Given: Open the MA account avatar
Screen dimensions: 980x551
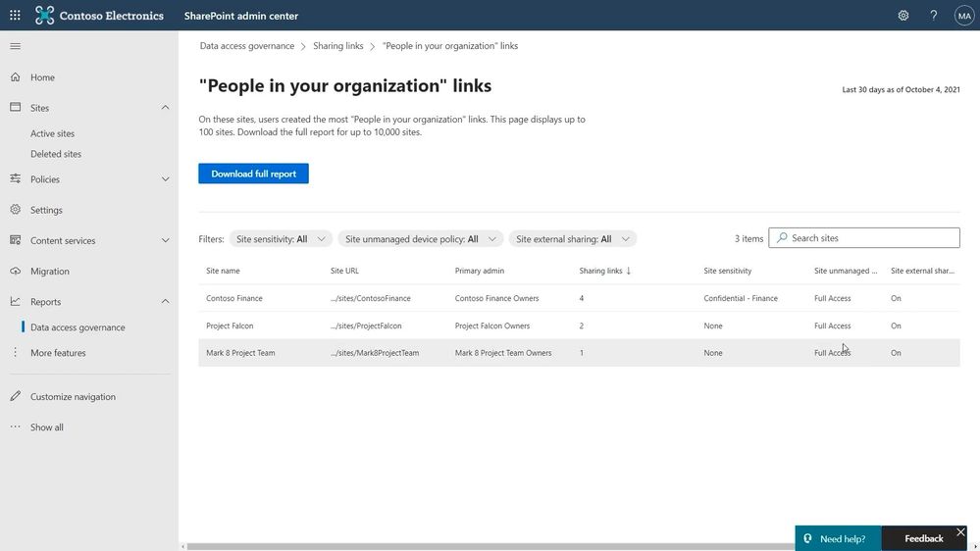Looking at the screenshot, I should [963, 16].
